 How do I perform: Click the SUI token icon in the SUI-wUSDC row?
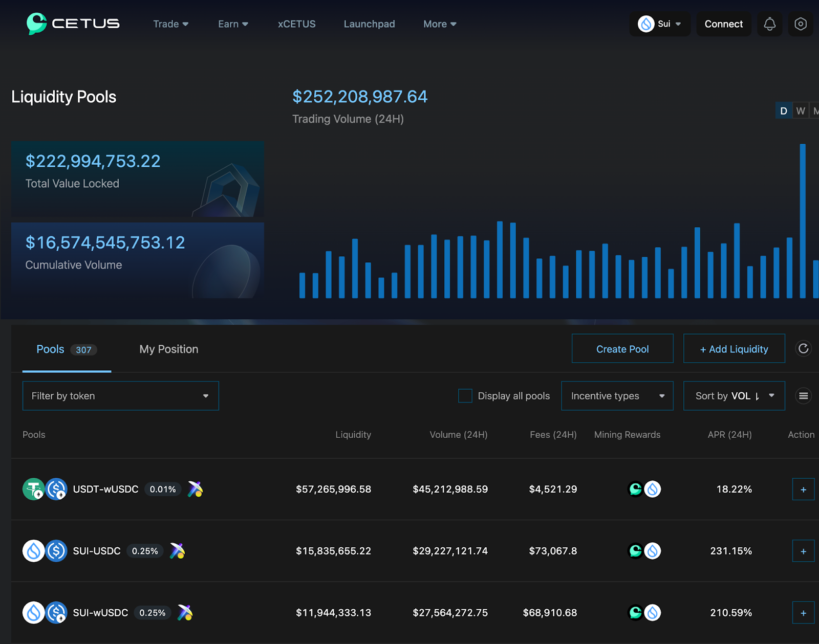(33, 612)
